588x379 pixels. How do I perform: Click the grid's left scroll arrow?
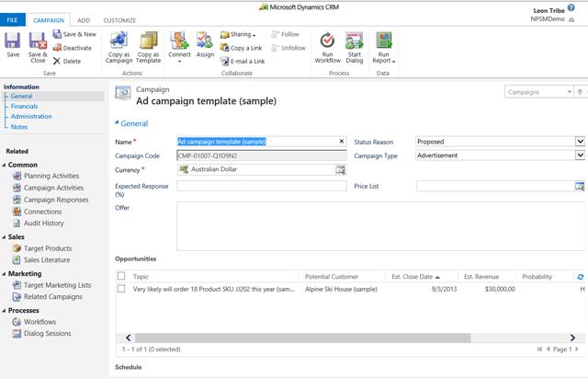pos(129,338)
